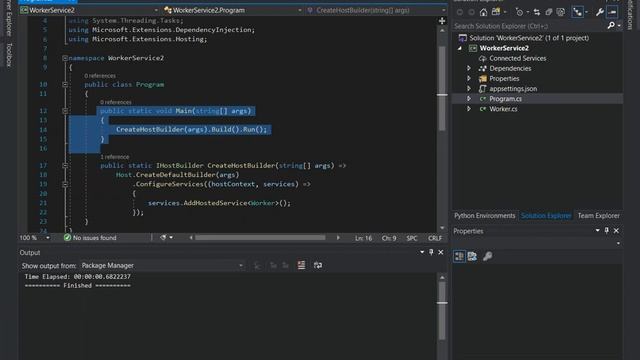
Task: Click the Property Pages key icon
Action: tap(487, 256)
